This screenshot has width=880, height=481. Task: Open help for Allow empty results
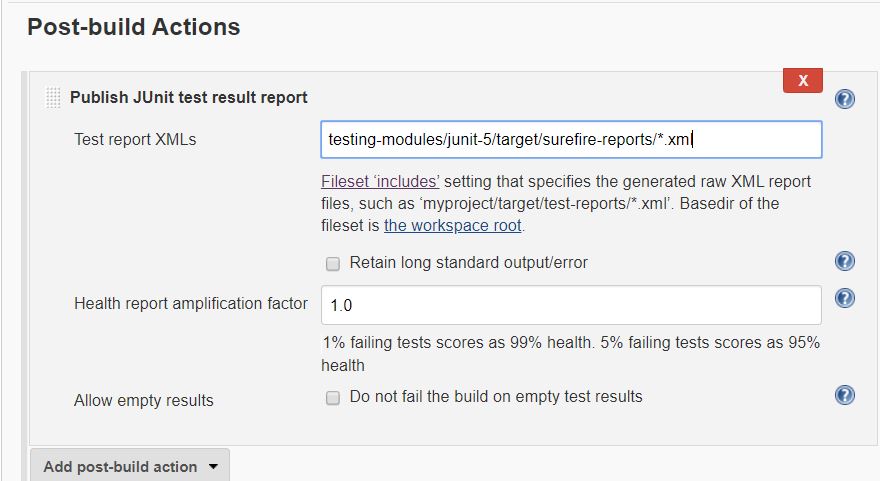[845, 395]
